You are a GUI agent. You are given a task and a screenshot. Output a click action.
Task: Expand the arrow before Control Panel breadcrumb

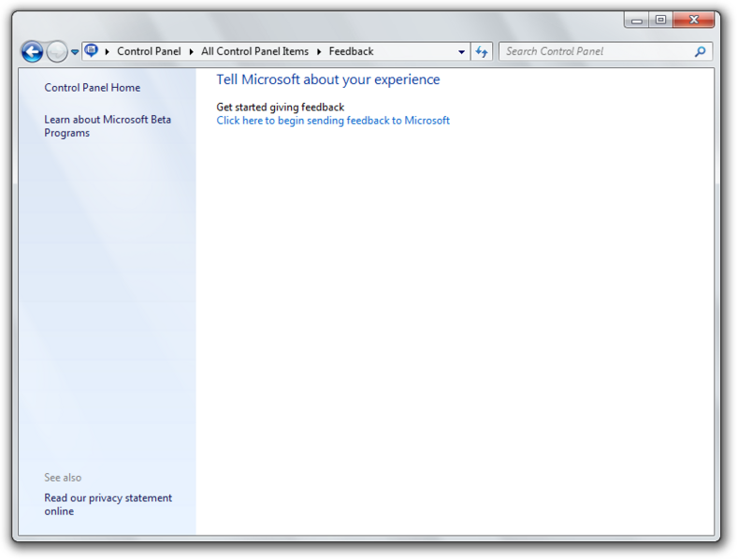[x=108, y=51]
